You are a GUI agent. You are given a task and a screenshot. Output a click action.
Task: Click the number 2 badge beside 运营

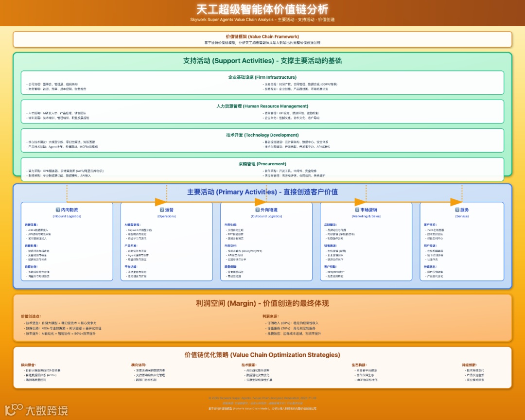(x=162, y=210)
